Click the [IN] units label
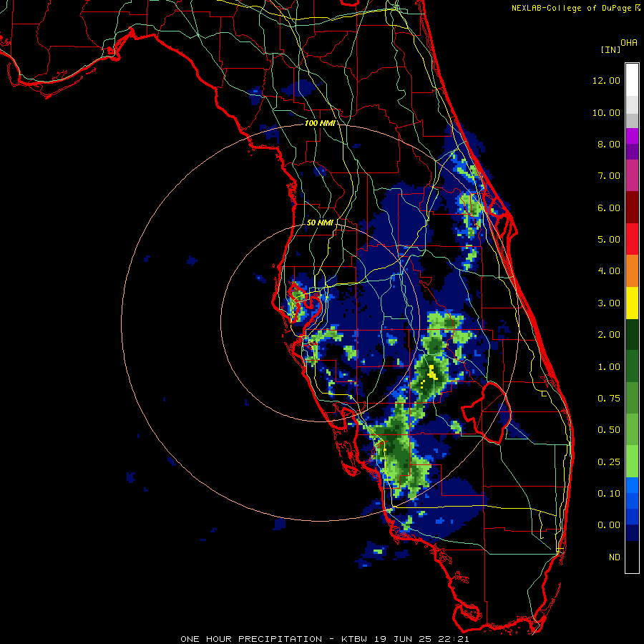 click(611, 49)
